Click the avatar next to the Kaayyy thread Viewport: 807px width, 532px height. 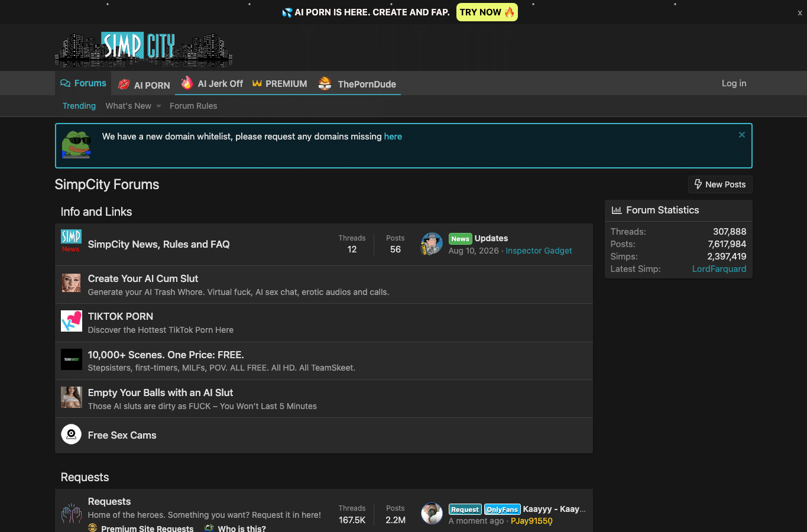[x=432, y=514]
